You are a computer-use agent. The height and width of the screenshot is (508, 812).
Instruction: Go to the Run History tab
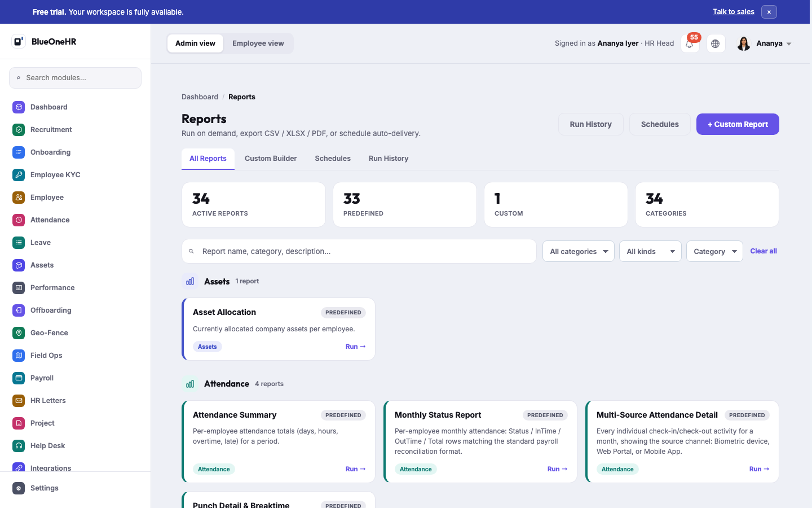[x=389, y=159]
